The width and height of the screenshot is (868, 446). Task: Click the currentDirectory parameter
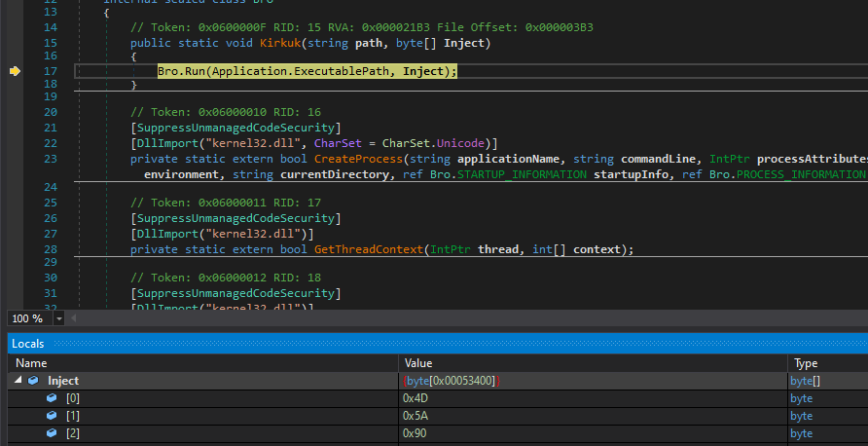pyautogui.click(x=335, y=174)
